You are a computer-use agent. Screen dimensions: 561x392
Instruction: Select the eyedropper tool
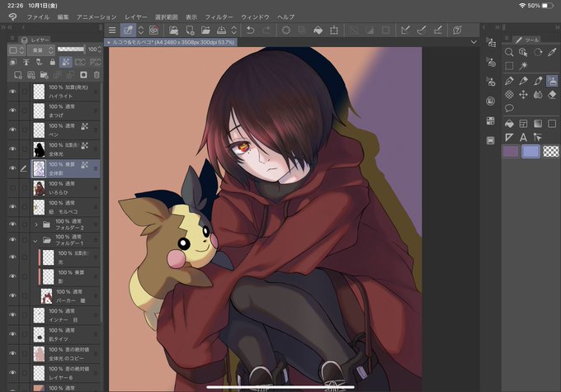[552, 52]
